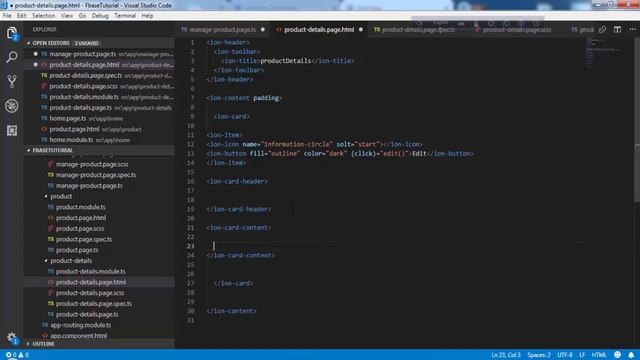Viewport: 640px width, 360px height.
Task: Open the Debug view in activity bar
Action: pyautogui.click(x=12, y=106)
